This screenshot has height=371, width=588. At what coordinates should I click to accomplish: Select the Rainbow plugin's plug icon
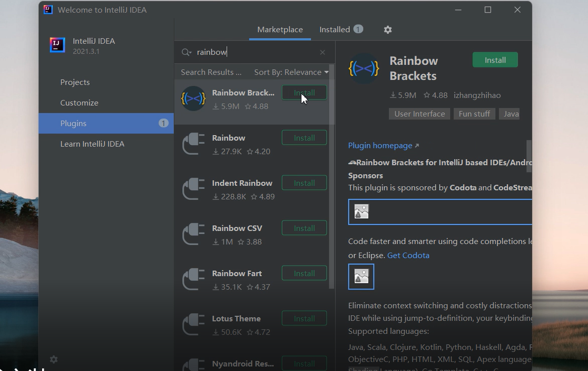tap(193, 144)
